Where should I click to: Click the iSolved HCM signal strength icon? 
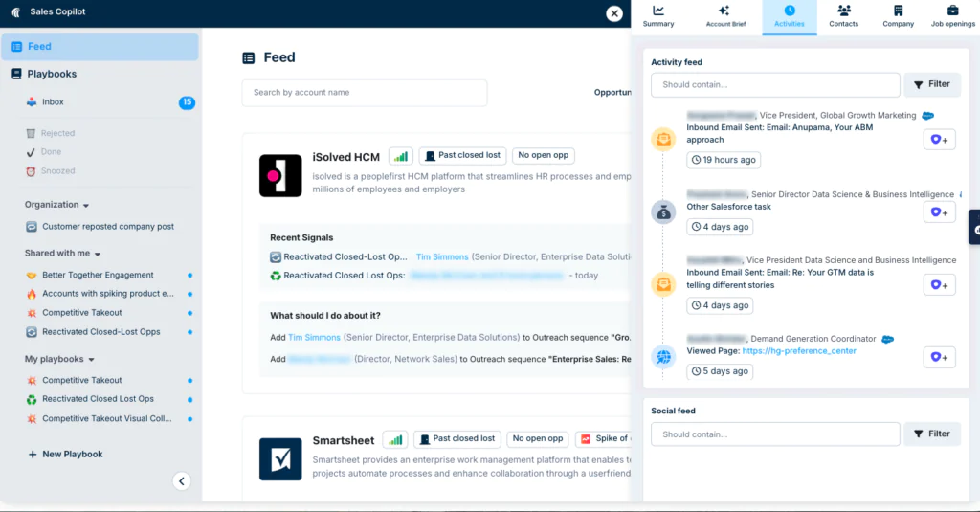[401, 156]
